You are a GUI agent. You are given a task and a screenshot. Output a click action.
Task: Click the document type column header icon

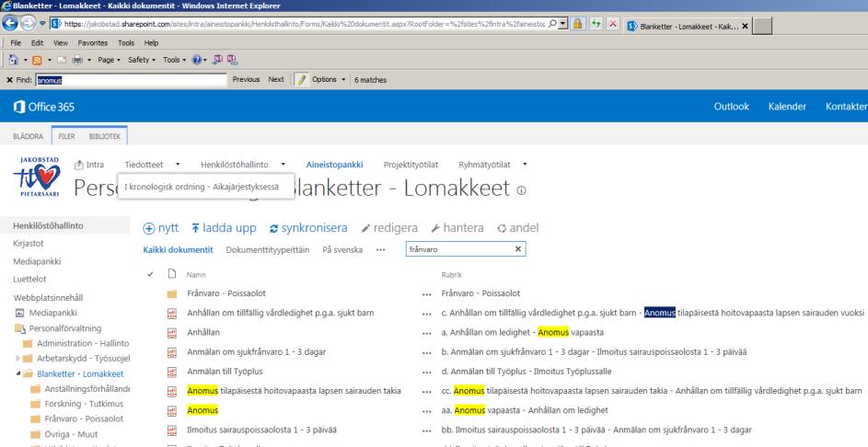172,274
